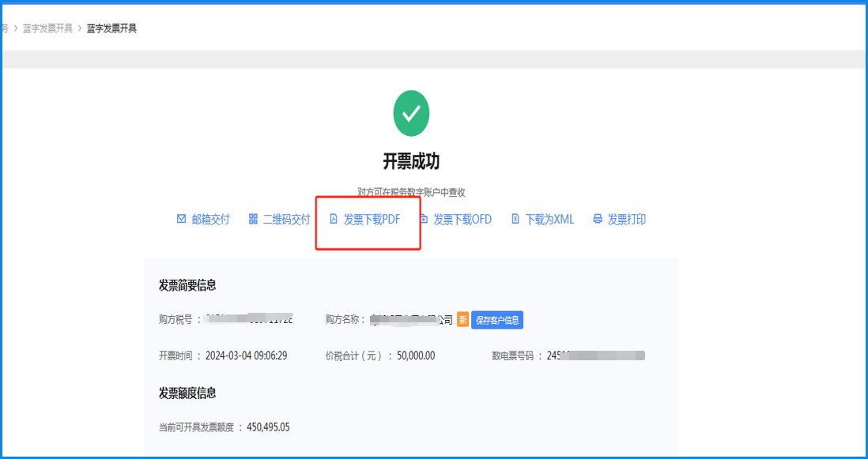Print invoice using the 发票打印 link
Viewport: 868px width, 459px height.
(626, 219)
